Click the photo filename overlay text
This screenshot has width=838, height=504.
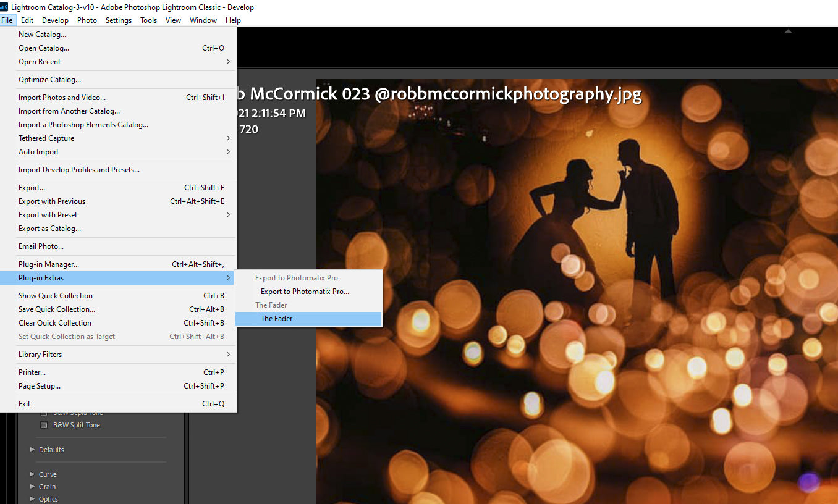[439, 94]
